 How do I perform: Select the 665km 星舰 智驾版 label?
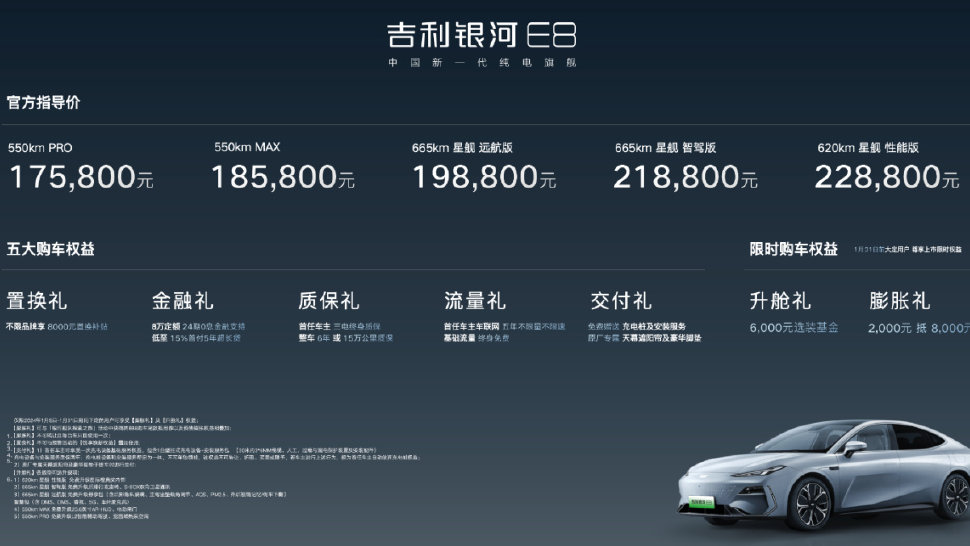(x=665, y=148)
